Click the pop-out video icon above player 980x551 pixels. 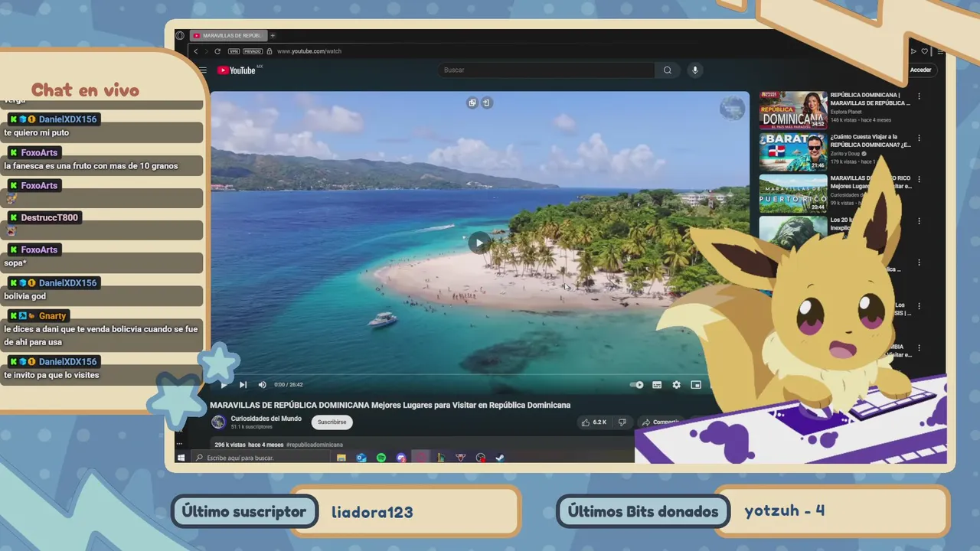coord(472,103)
